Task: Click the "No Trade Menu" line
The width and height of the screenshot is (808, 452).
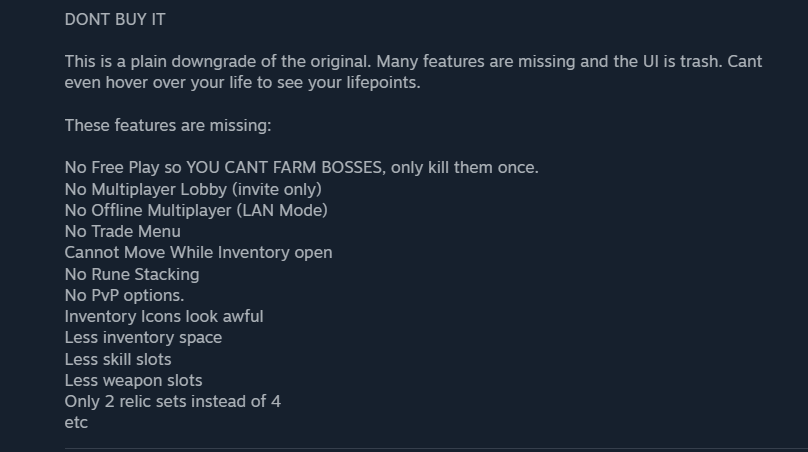Action: coord(123,232)
